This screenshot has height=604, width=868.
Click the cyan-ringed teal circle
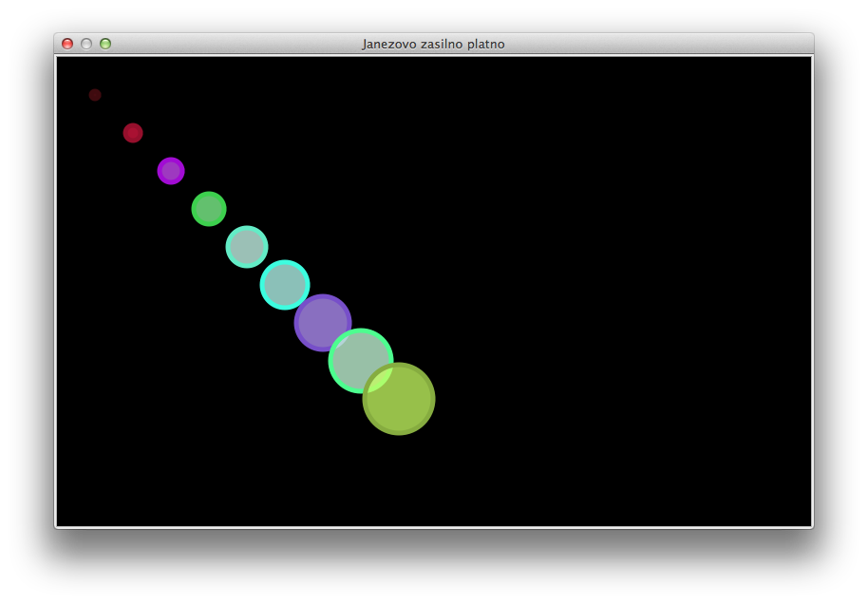click(285, 285)
